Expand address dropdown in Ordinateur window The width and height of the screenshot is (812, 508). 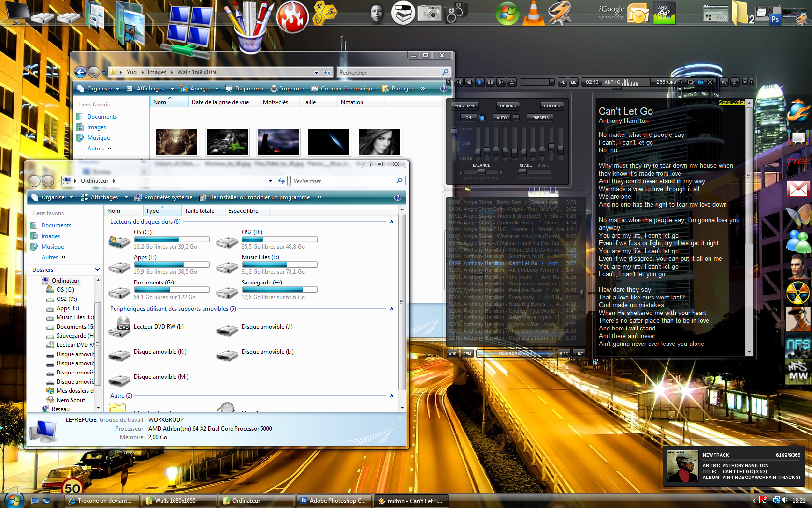click(270, 181)
